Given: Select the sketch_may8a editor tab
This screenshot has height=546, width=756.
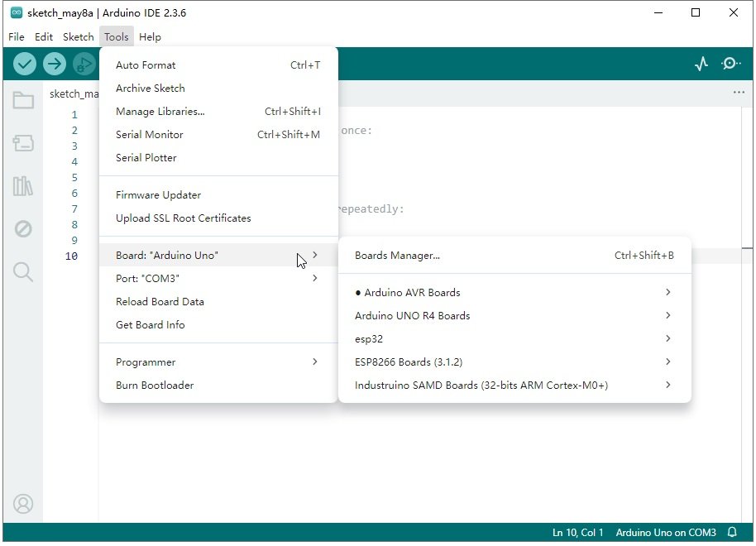Looking at the screenshot, I should 74,93.
